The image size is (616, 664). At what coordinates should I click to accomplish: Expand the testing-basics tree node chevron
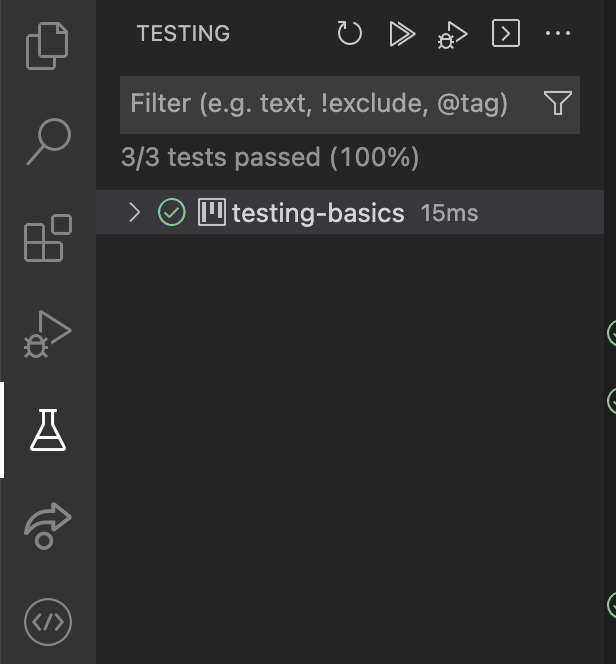click(135, 212)
